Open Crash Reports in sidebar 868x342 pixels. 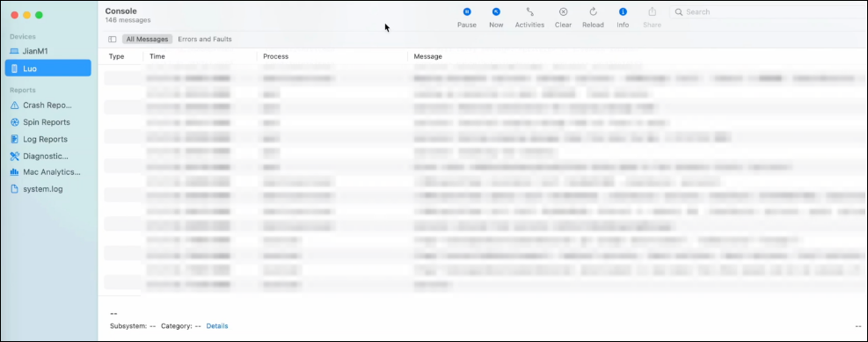pyautogui.click(x=48, y=106)
